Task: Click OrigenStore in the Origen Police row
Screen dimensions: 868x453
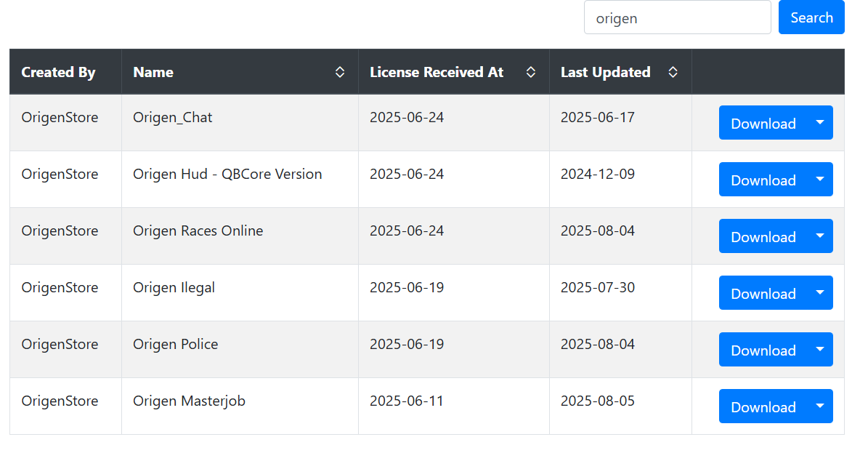Action: [x=60, y=345]
